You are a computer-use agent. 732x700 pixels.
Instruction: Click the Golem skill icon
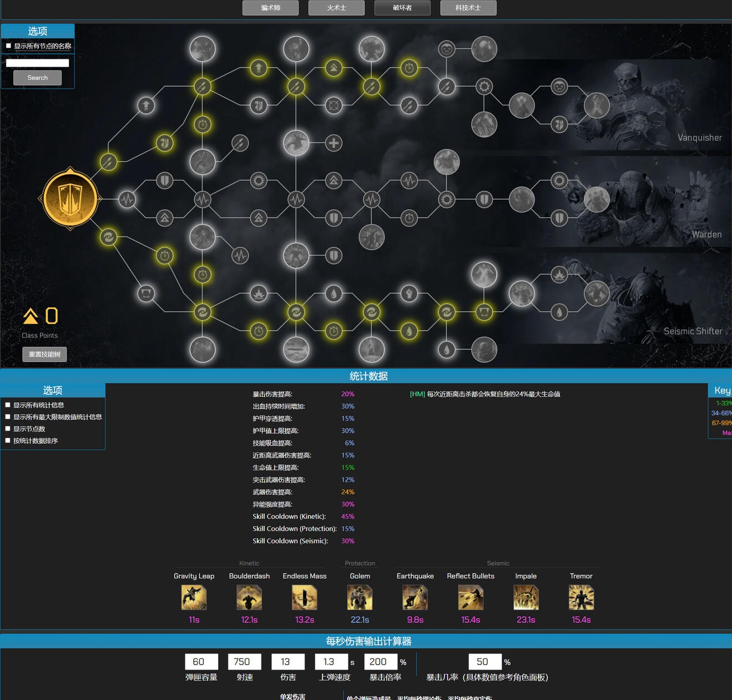tap(360, 598)
